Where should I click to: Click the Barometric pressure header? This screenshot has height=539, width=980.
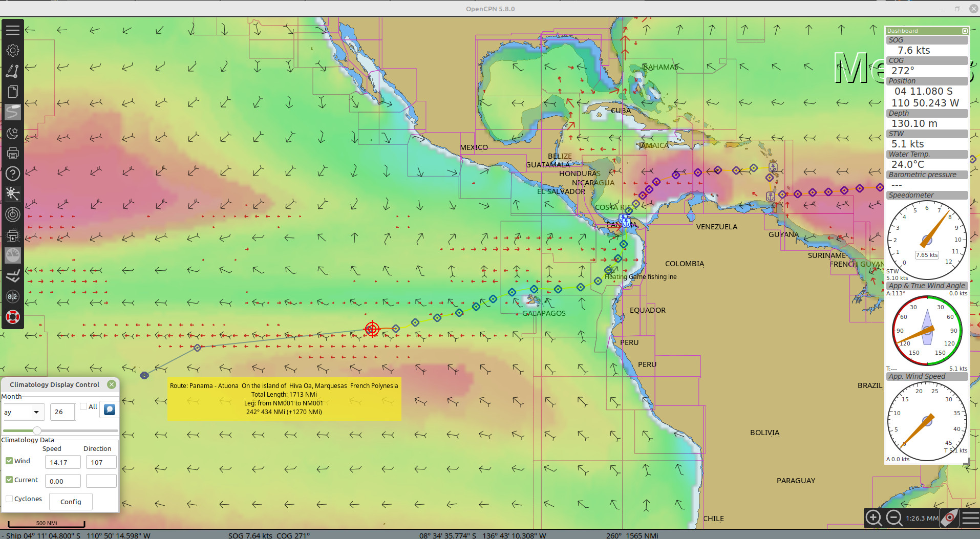[x=927, y=175]
